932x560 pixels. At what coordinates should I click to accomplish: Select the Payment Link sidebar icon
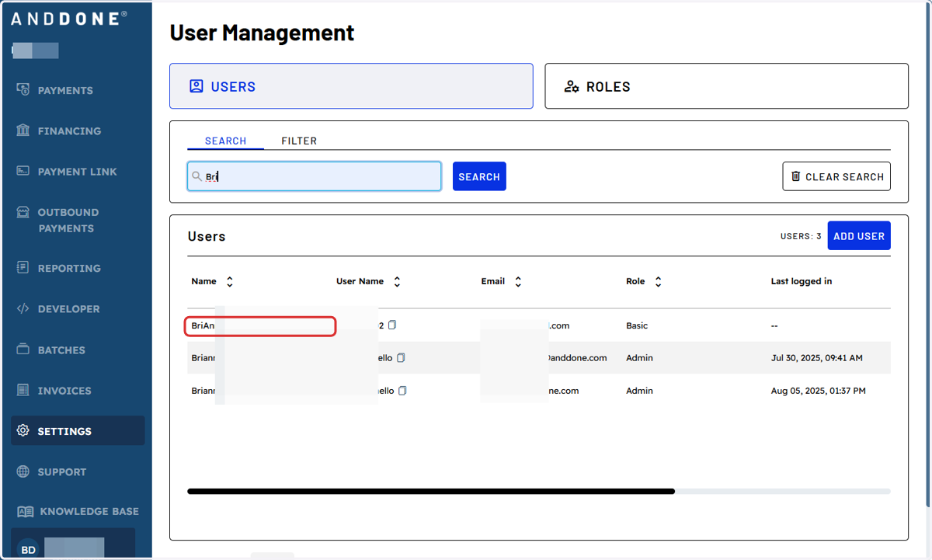23,171
